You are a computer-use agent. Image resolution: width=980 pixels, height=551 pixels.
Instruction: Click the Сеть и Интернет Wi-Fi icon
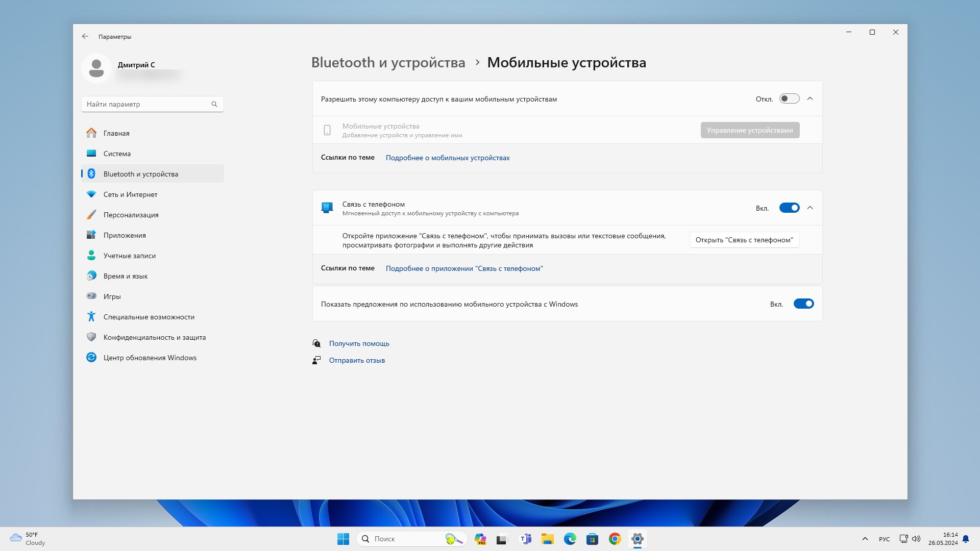click(x=91, y=194)
